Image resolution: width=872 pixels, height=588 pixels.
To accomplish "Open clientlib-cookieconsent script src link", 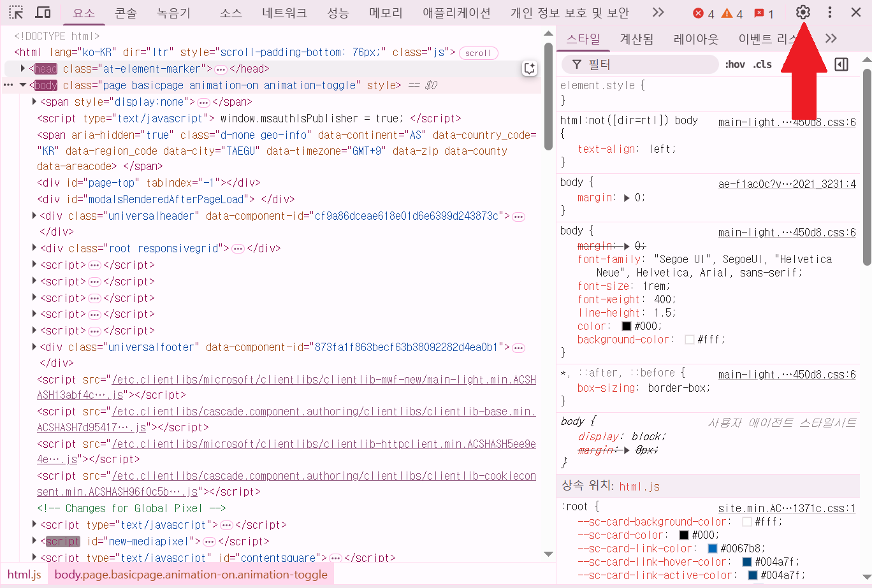I will coord(286,484).
